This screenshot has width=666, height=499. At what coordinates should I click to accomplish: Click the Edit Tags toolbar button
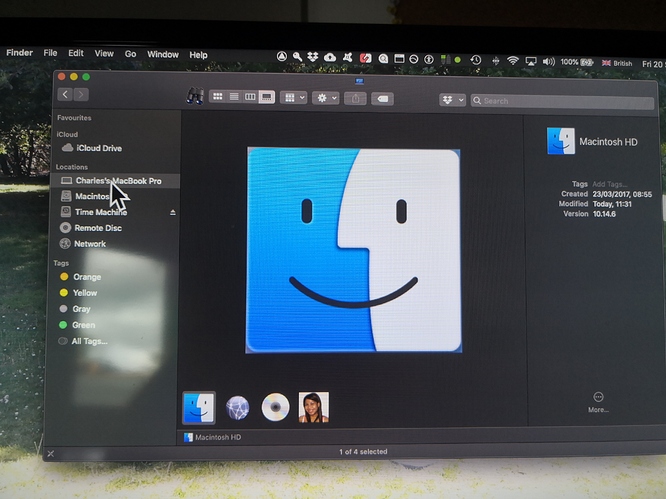(x=382, y=99)
